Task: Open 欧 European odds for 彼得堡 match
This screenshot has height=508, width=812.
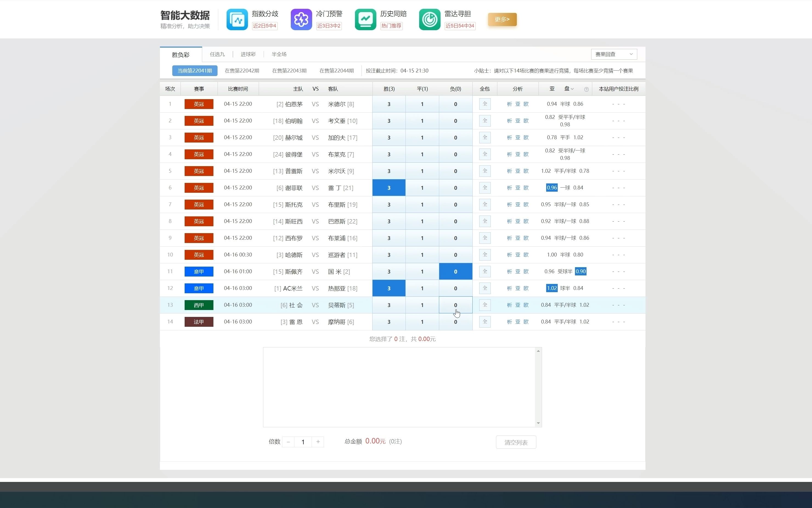Action: coord(526,155)
